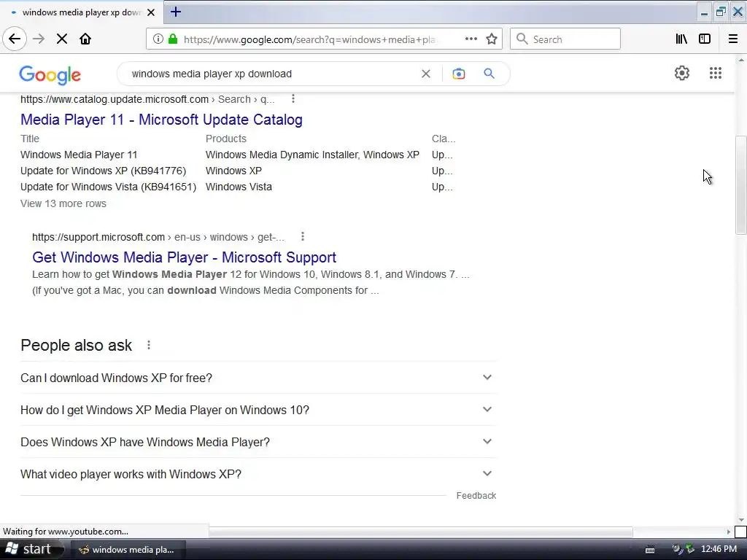The height and width of the screenshot is (560, 747).
Task: Click the scrollbar up arrow
Action: pos(741,60)
